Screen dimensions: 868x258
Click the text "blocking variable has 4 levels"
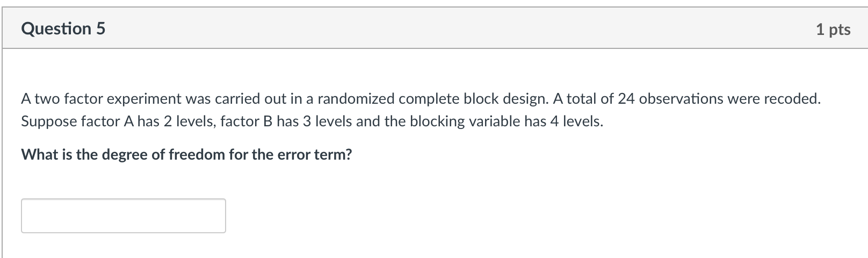click(x=507, y=121)
